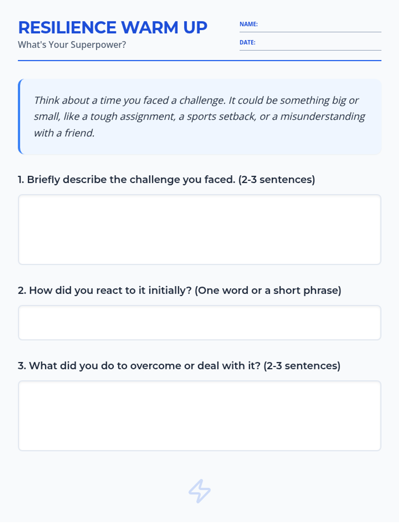Click the lightning bolt icon at page bottom
Screen dimensions: 399x532
click(x=199, y=491)
